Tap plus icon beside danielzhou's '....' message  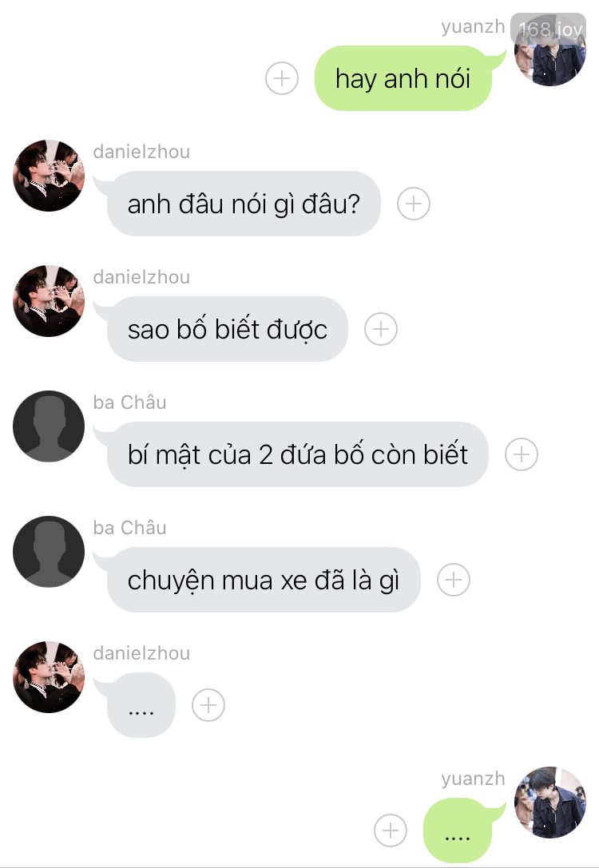tap(208, 705)
